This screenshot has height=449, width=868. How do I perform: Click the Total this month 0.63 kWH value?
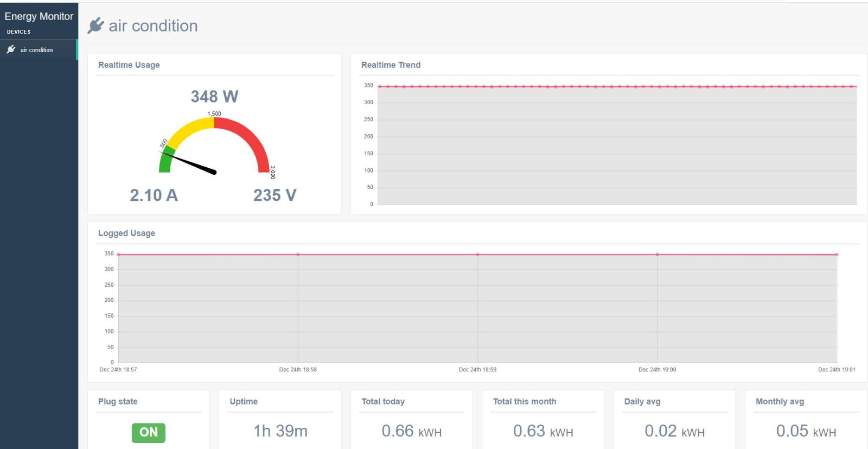tap(543, 431)
